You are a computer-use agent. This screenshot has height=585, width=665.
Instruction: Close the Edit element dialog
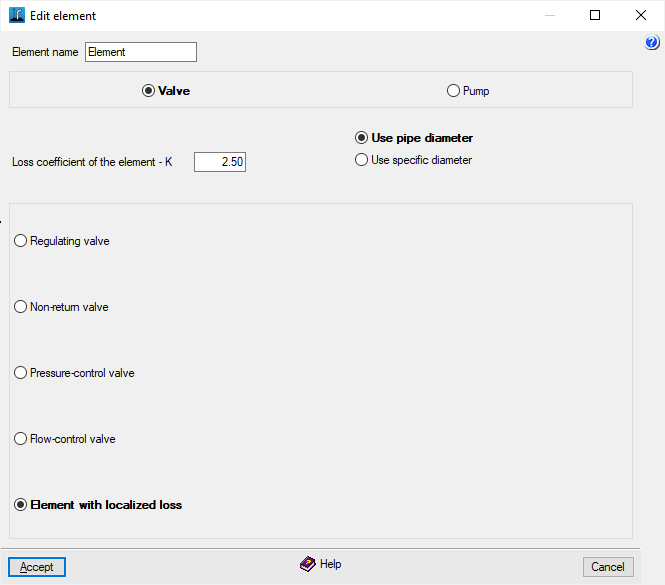tap(641, 15)
